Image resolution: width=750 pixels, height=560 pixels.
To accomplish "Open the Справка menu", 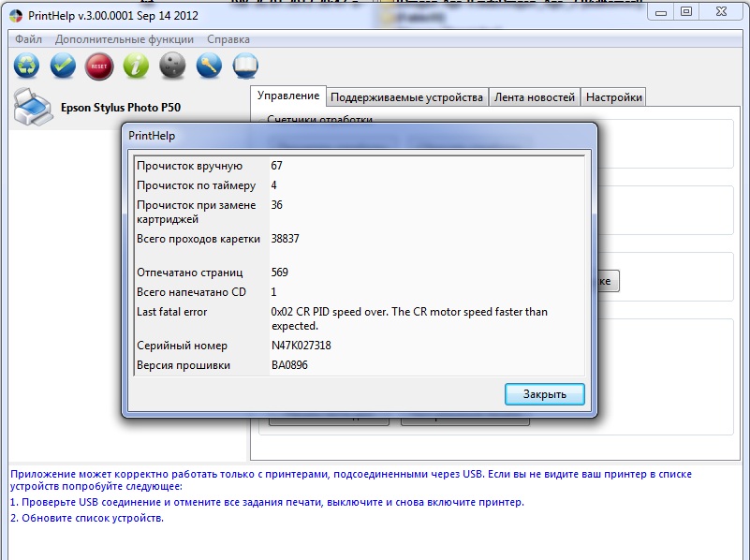I will [x=228, y=39].
